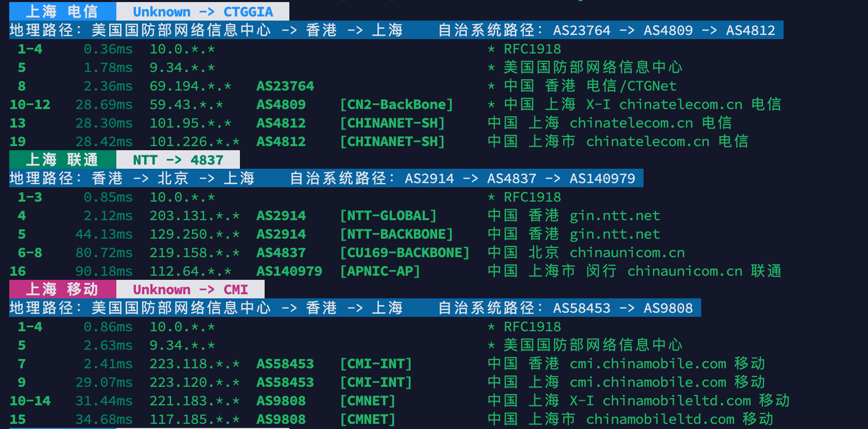Select the [APNIC-AP] tag

380,271
